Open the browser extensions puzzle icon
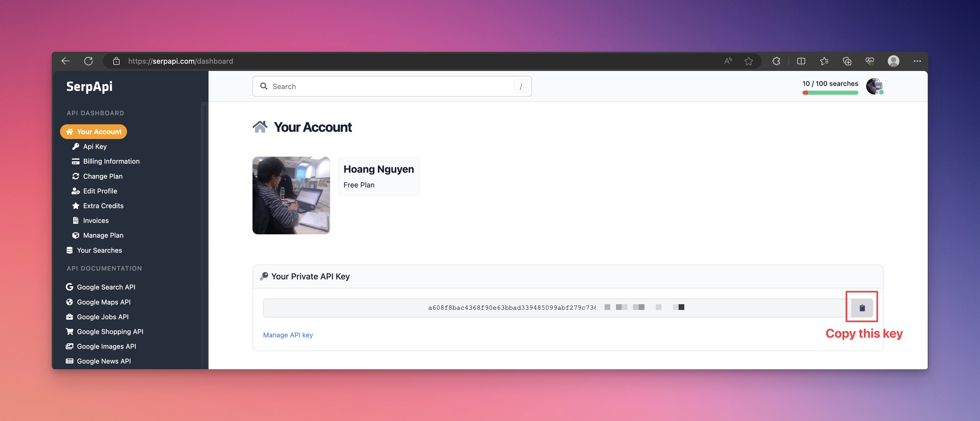 [776, 61]
